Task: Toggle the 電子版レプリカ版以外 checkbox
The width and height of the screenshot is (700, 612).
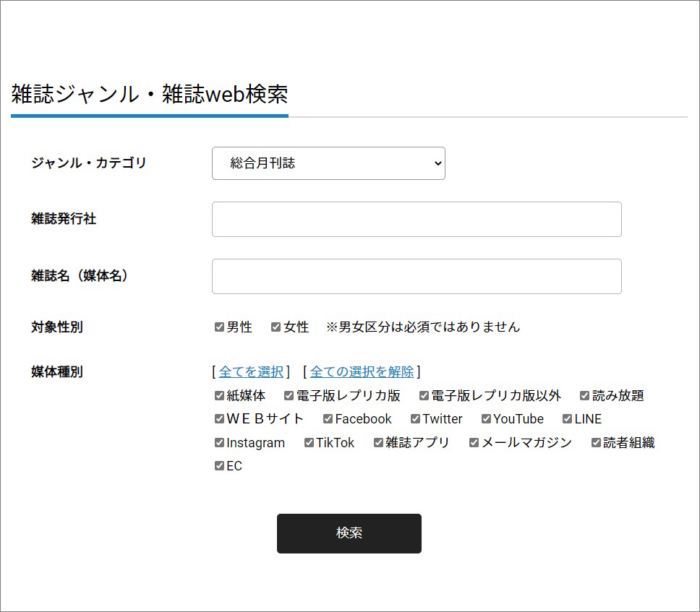Action: click(424, 396)
